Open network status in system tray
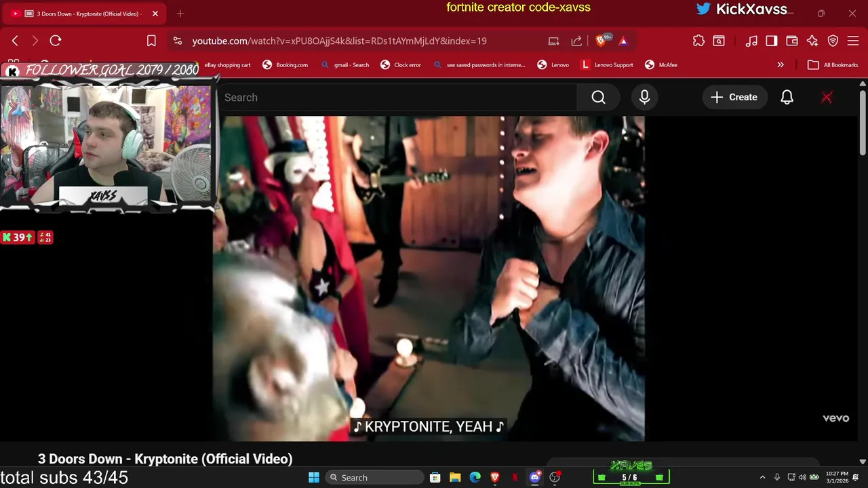The width and height of the screenshot is (868, 488). pyautogui.click(x=791, y=478)
